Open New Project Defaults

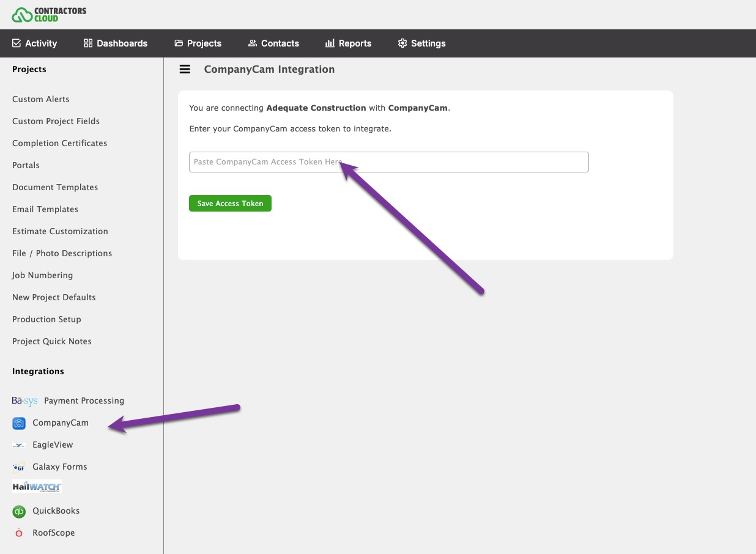(x=54, y=297)
